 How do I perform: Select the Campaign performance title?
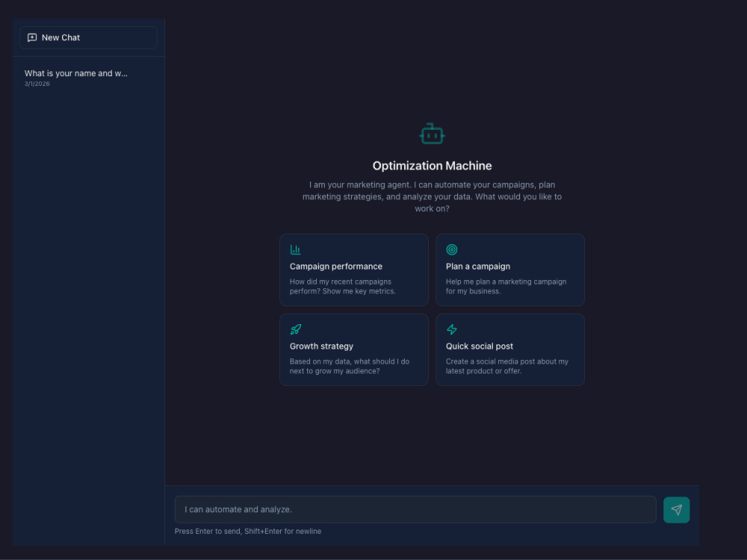click(336, 267)
